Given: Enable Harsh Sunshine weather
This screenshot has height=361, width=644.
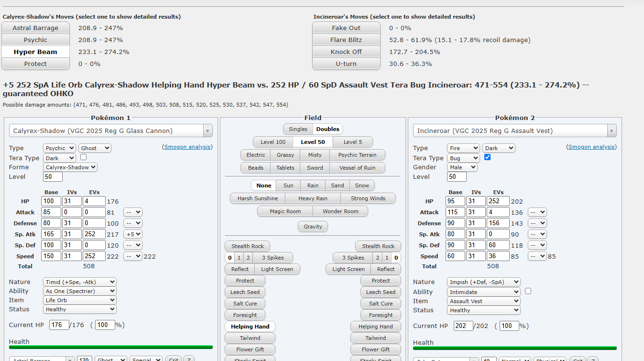Looking at the screenshot, I should (x=258, y=198).
